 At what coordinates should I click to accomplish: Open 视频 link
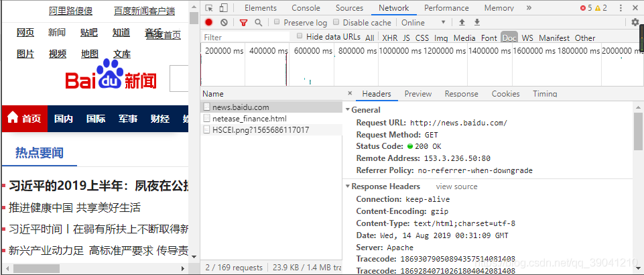(x=57, y=54)
